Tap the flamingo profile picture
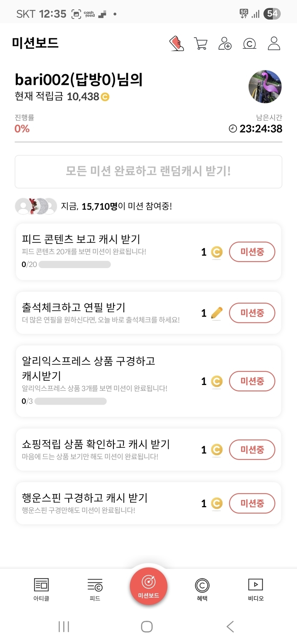The width and height of the screenshot is (297, 644). pos(265,87)
